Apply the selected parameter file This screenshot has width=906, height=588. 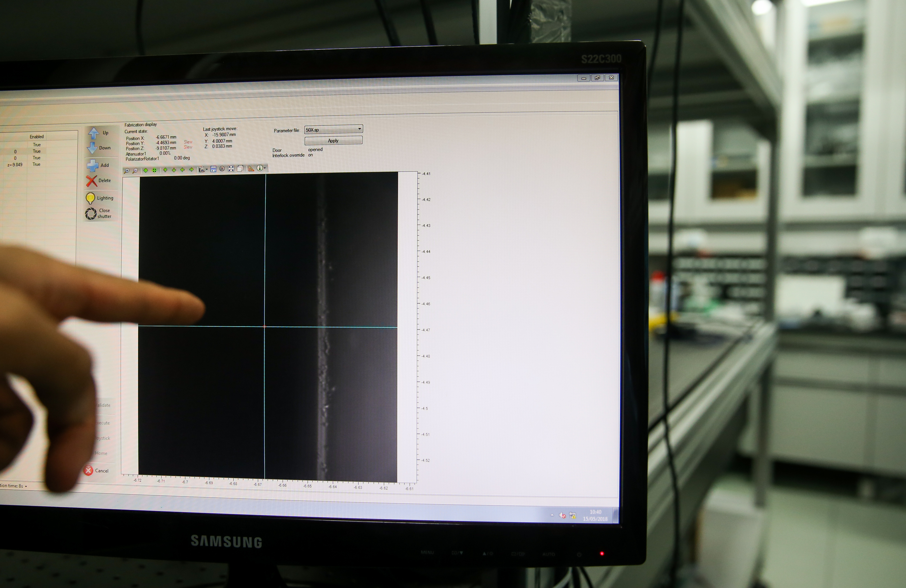333,140
